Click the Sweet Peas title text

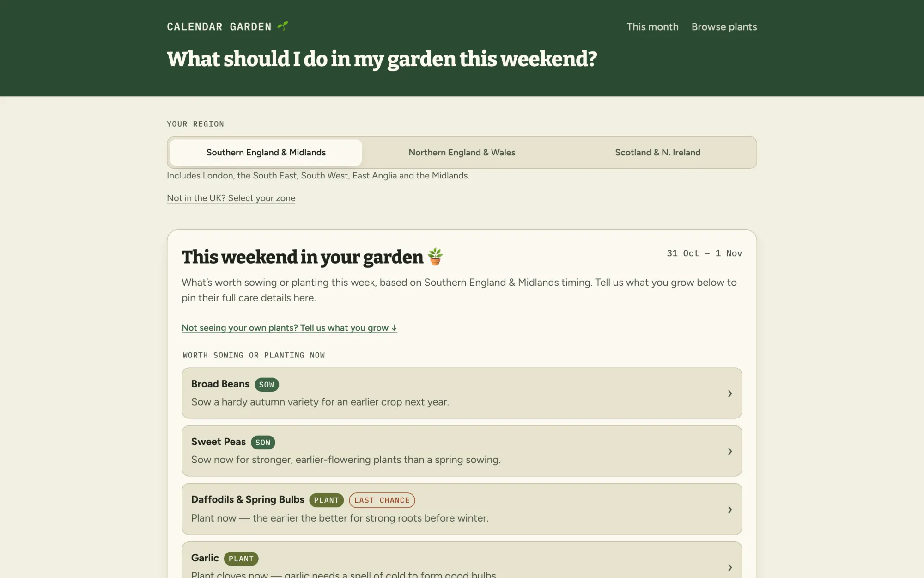(219, 442)
